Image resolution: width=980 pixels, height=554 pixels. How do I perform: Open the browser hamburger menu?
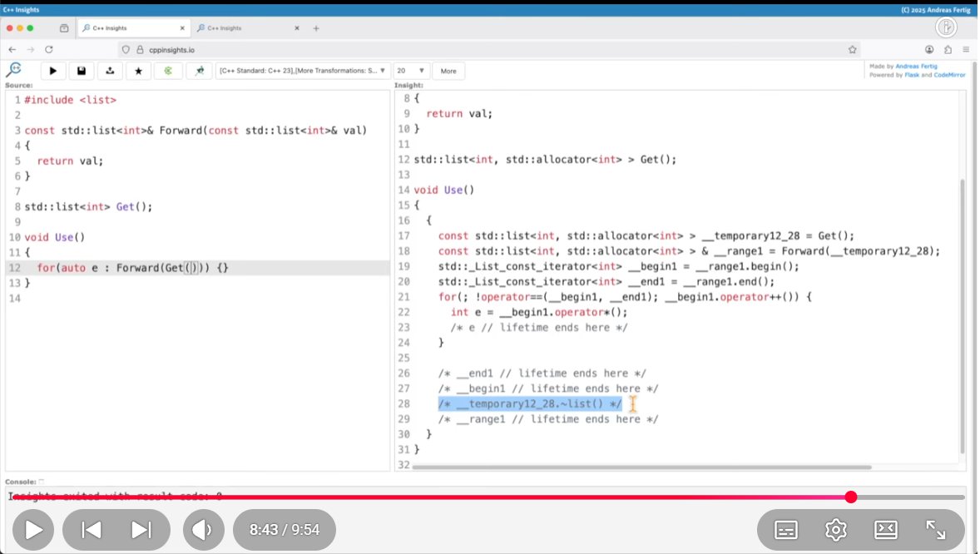[964, 49]
